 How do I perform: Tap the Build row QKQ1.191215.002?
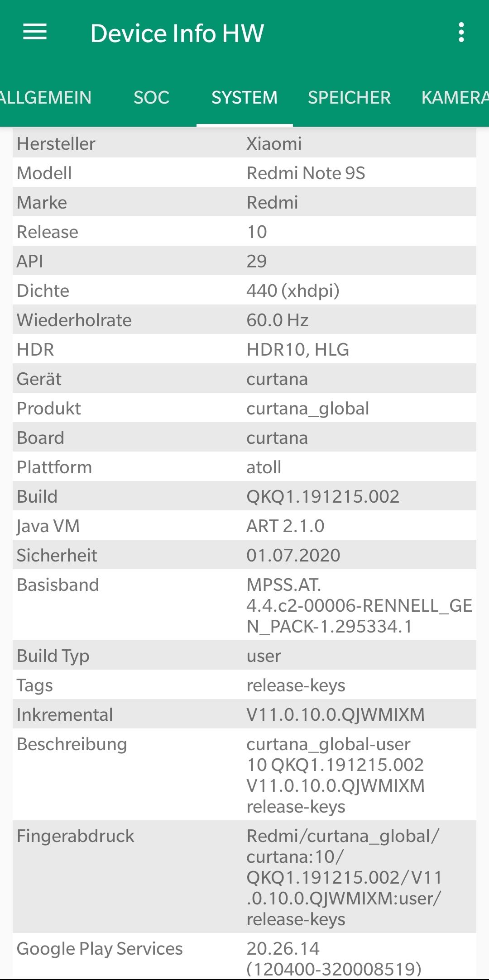[x=244, y=496]
